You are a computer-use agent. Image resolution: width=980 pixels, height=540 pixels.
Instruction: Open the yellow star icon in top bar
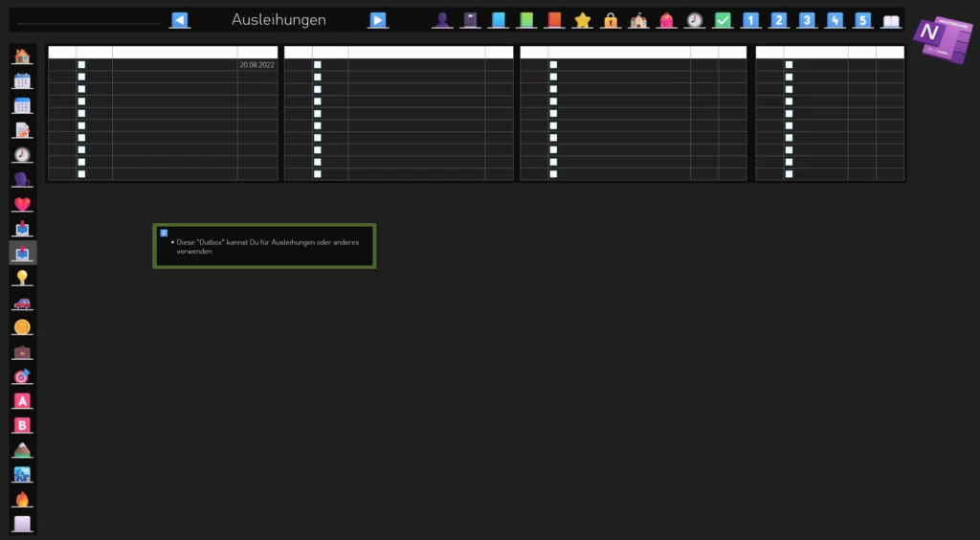582,20
